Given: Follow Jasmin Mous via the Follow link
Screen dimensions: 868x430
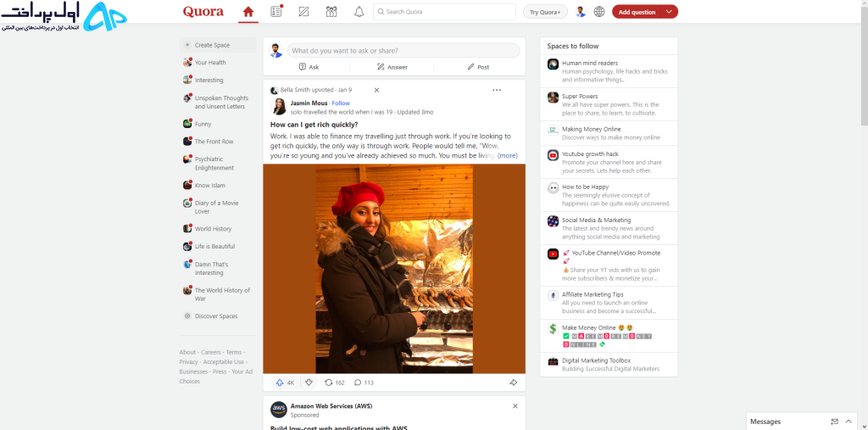Looking at the screenshot, I should 341,103.
